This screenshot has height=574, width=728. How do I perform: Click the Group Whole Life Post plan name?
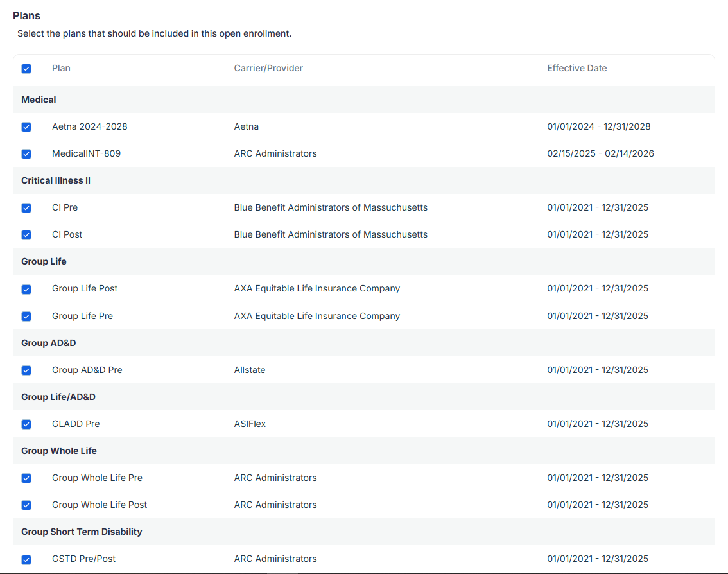(x=100, y=505)
